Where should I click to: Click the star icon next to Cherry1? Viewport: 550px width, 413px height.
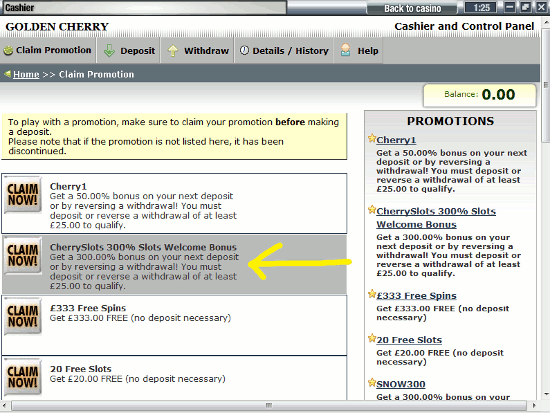372,138
